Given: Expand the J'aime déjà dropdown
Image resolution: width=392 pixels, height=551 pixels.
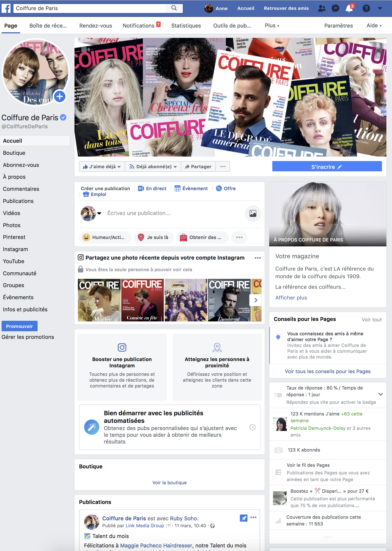Looking at the screenshot, I should click(102, 166).
